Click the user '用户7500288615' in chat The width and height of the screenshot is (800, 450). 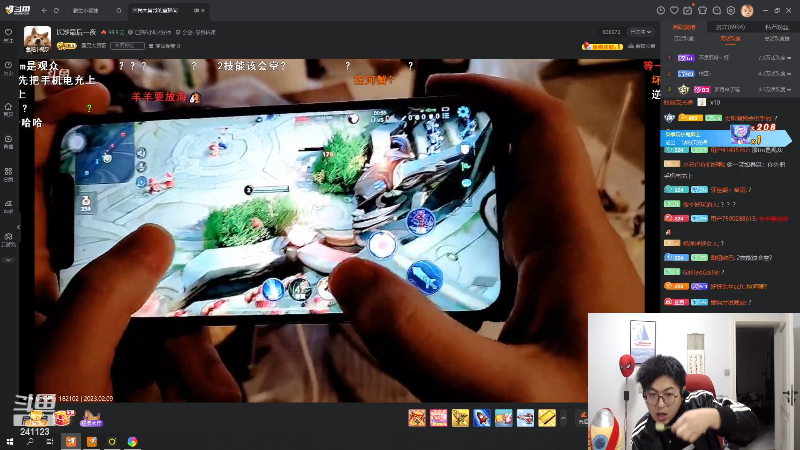click(x=733, y=218)
